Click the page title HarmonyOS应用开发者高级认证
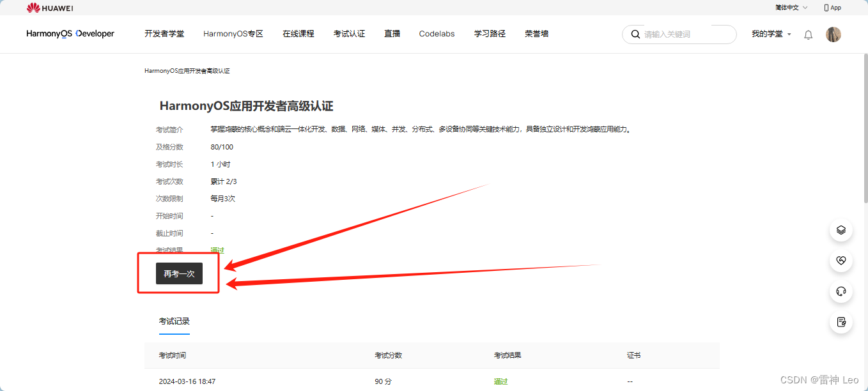868x391 pixels. 246,106
